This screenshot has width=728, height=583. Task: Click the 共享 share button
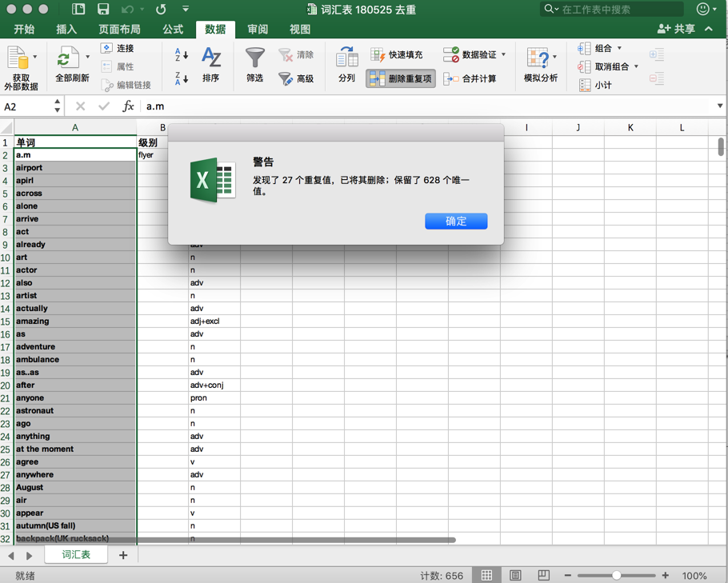point(676,29)
